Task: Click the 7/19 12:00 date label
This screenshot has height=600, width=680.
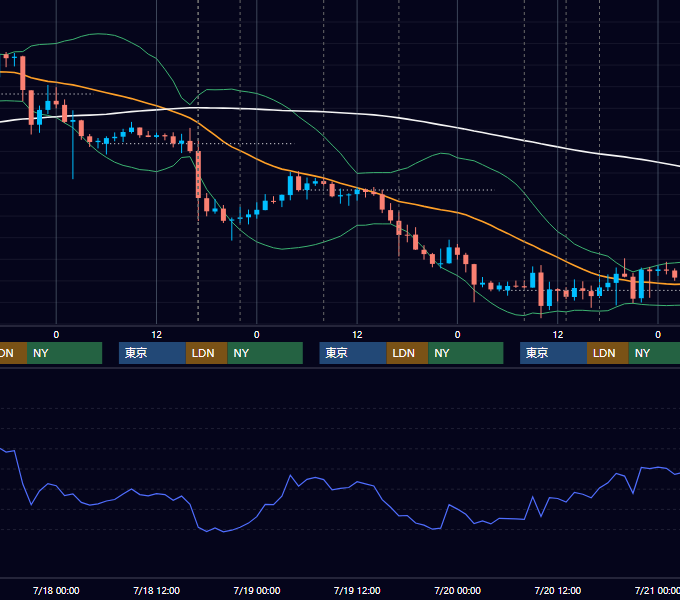Action: 357,590
